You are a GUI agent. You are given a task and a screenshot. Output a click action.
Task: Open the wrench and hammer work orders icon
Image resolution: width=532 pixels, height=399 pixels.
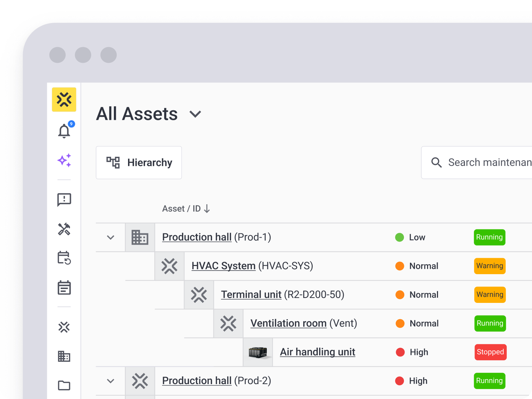click(x=64, y=229)
